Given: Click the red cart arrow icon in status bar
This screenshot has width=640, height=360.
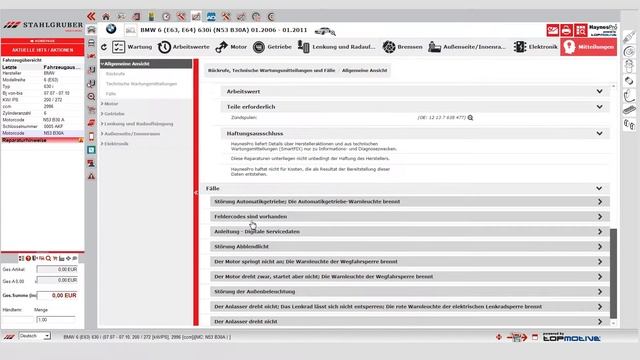Looking at the screenshot, I should click(x=517, y=337).
